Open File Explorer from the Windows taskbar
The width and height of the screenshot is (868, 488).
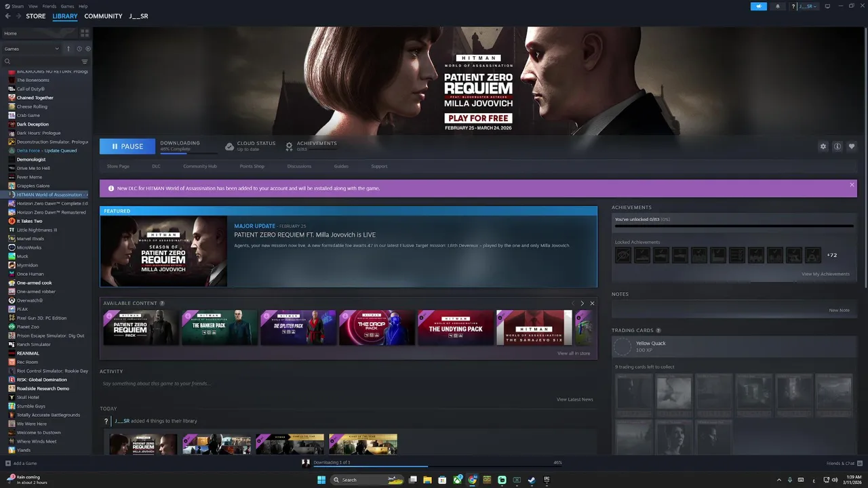tap(427, 480)
